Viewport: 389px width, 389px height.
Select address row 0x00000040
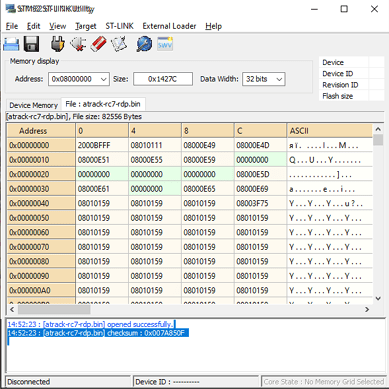pos(41,203)
